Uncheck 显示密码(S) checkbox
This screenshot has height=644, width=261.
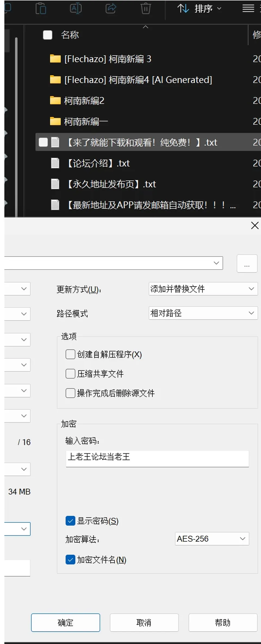(70, 521)
